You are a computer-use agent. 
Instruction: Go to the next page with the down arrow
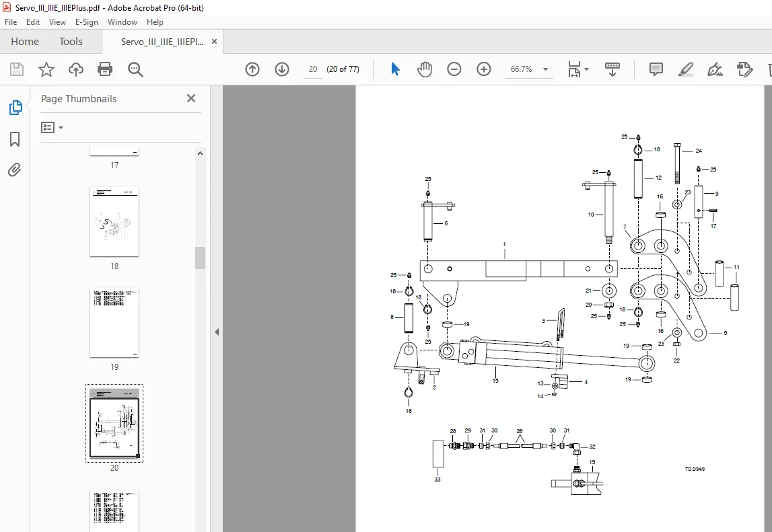(x=281, y=69)
